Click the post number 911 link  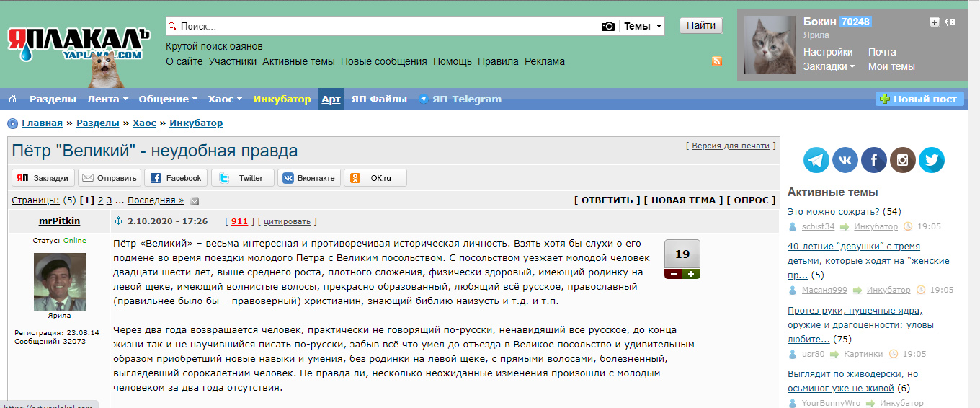click(x=239, y=221)
